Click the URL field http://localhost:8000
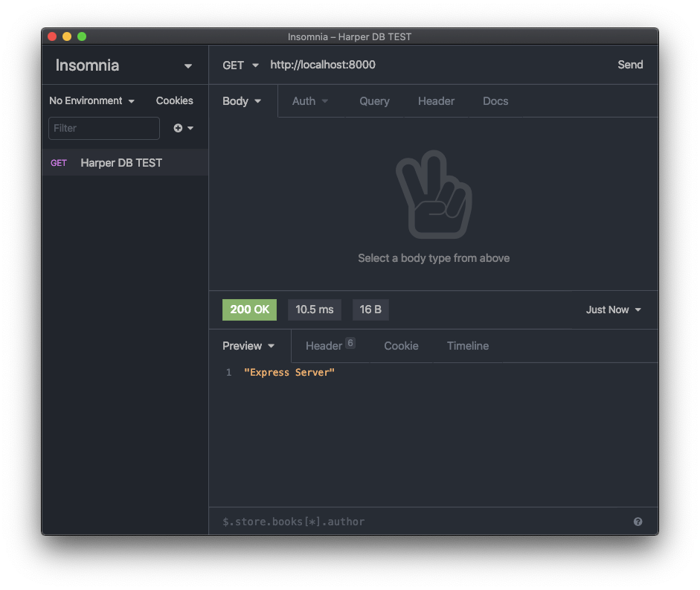This screenshot has width=700, height=590. click(322, 65)
